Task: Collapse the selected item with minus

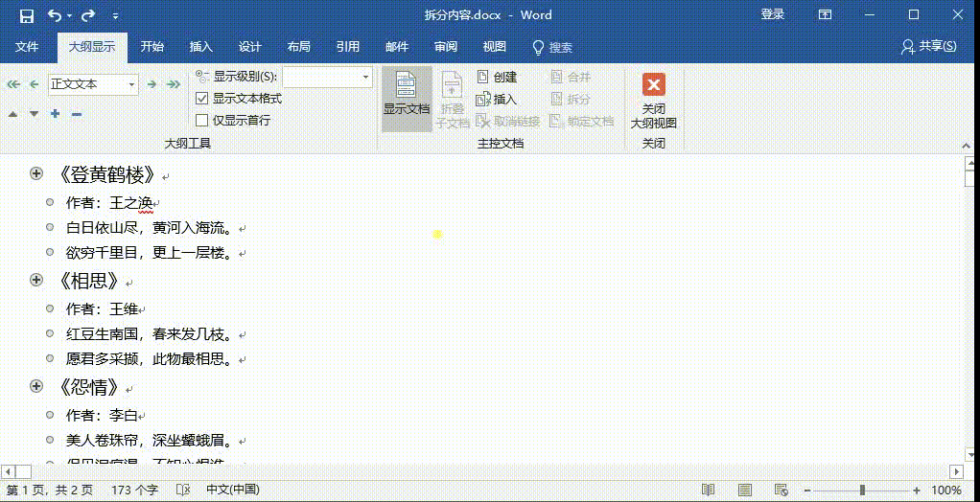Action: (x=77, y=114)
